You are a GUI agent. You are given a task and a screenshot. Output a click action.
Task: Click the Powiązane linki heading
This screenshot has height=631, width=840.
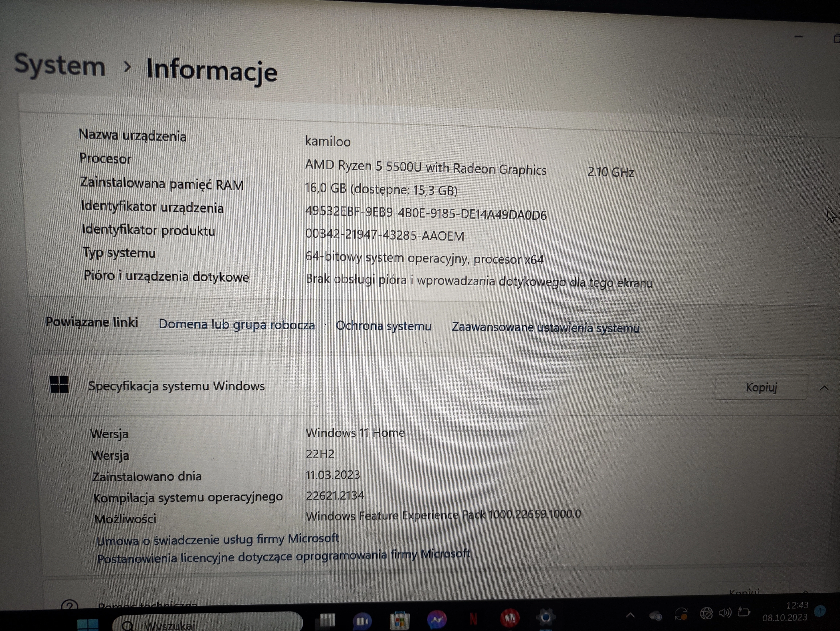[92, 322]
